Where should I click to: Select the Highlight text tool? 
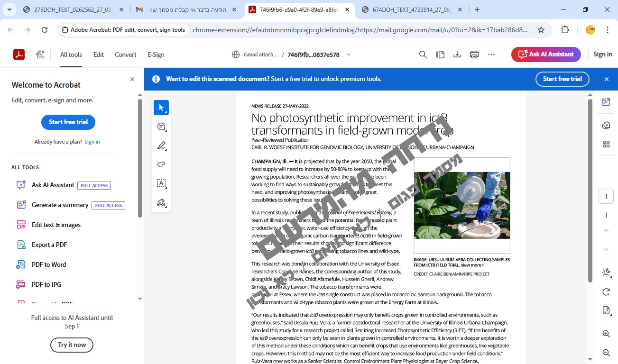click(x=161, y=146)
